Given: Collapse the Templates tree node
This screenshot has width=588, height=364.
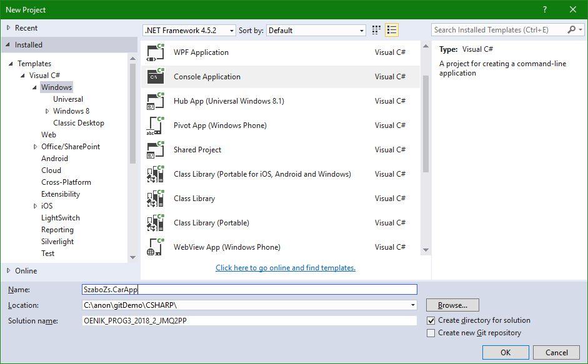Looking at the screenshot, I should (x=11, y=64).
